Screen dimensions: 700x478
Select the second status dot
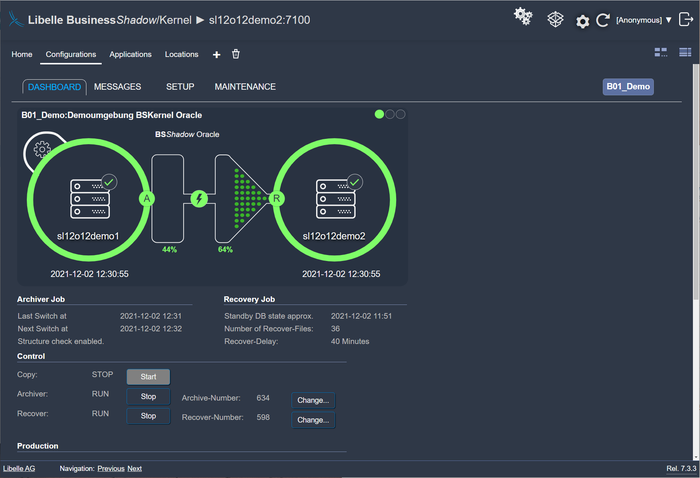(x=390, y=114)
